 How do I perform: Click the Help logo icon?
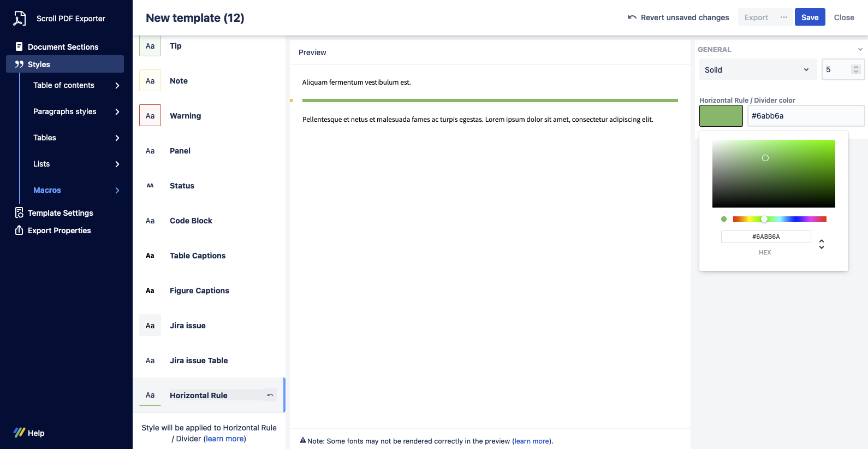(20, 433)
